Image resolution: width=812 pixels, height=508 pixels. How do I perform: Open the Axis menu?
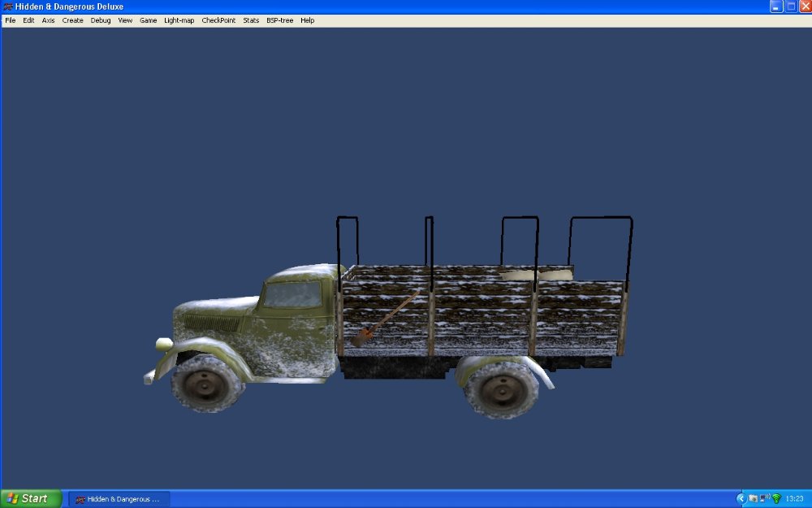tap(48, 20)
